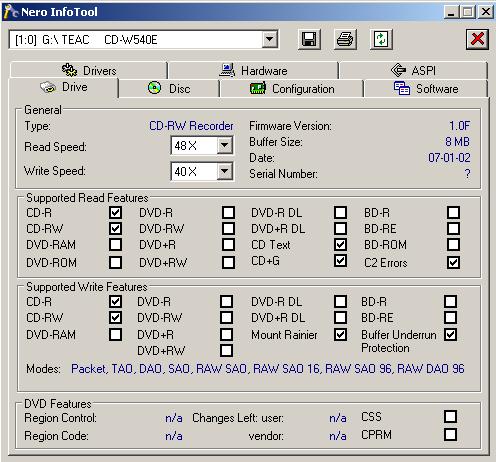The image size is (496, 462).
Task: Click the CD-RW Recorder type value
Action: point(191,126)
